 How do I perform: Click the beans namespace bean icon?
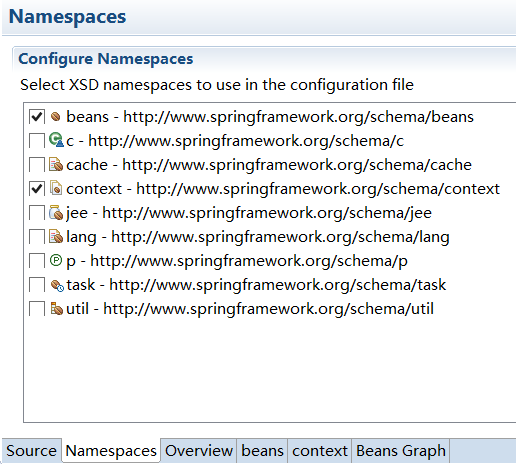point(56,117)
